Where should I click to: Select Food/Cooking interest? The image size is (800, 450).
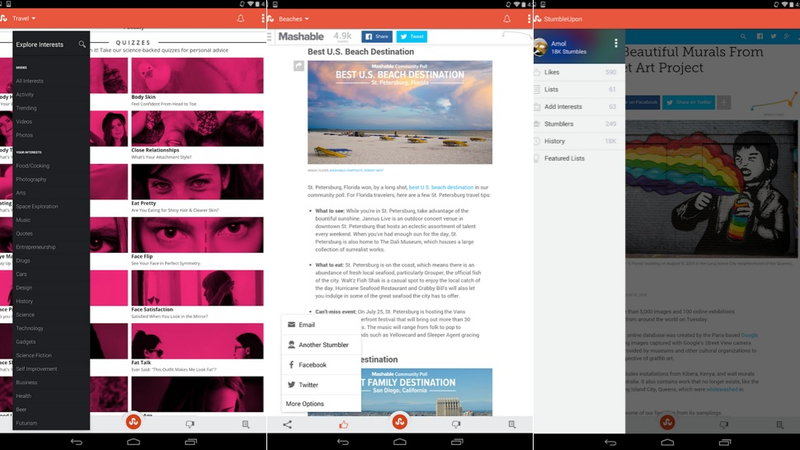[x=33, y=166]
